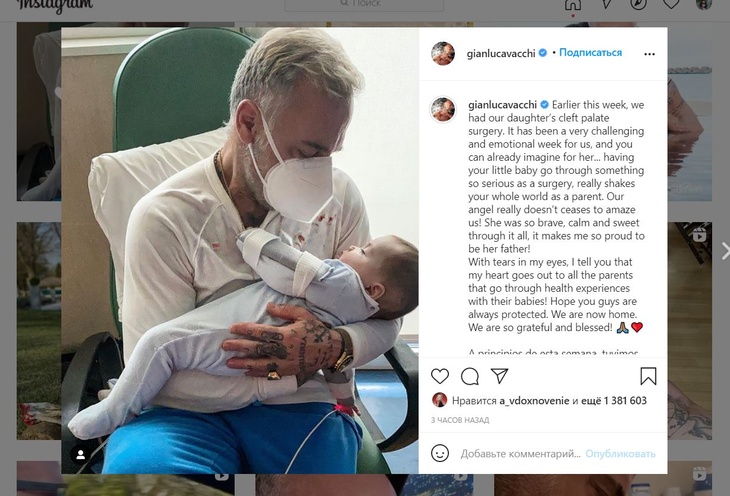Open emoji picker smiley icon

[440, 453]
